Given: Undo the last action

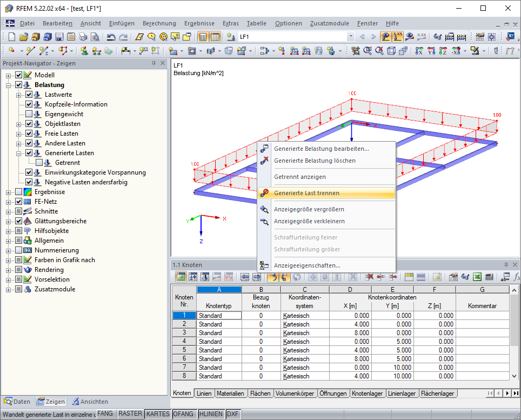Looking at the screenshot, I should [x=111, y=37].
